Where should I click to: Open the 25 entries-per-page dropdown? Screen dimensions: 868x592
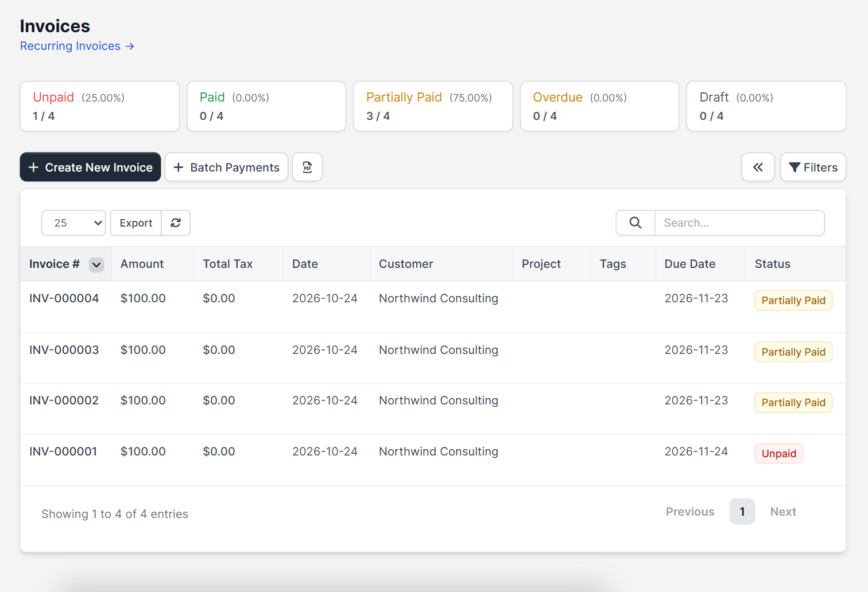[73, 223]
